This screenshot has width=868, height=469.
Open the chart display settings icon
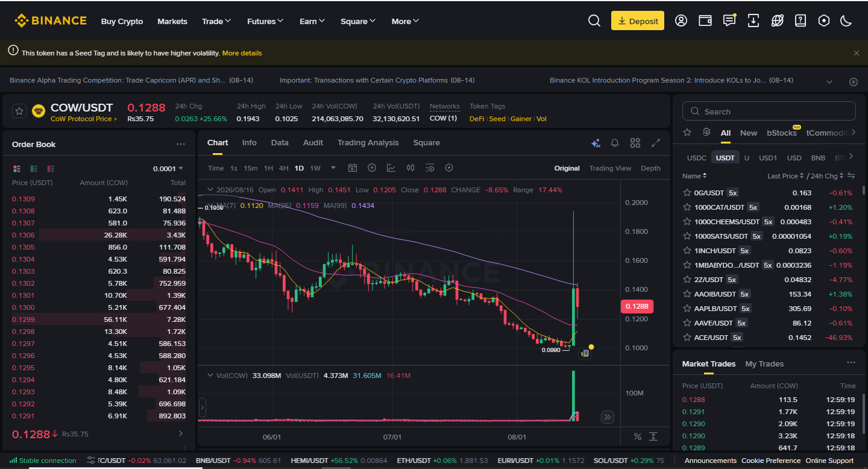click(x=430, y=168)
